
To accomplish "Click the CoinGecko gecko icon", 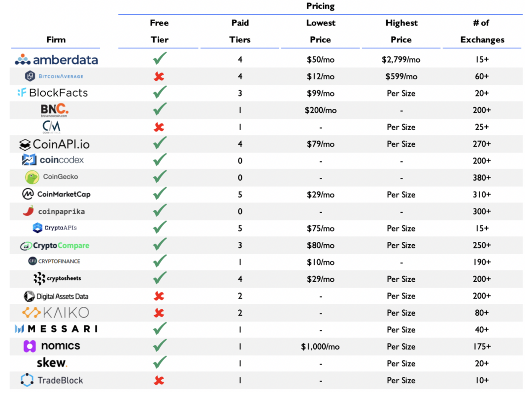I will pos(33,177).
